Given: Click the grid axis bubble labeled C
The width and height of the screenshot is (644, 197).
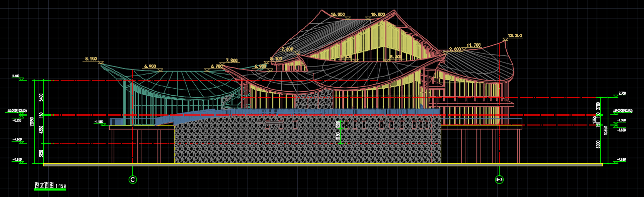Looking at the screenshot, I should (x=133, y=179).
